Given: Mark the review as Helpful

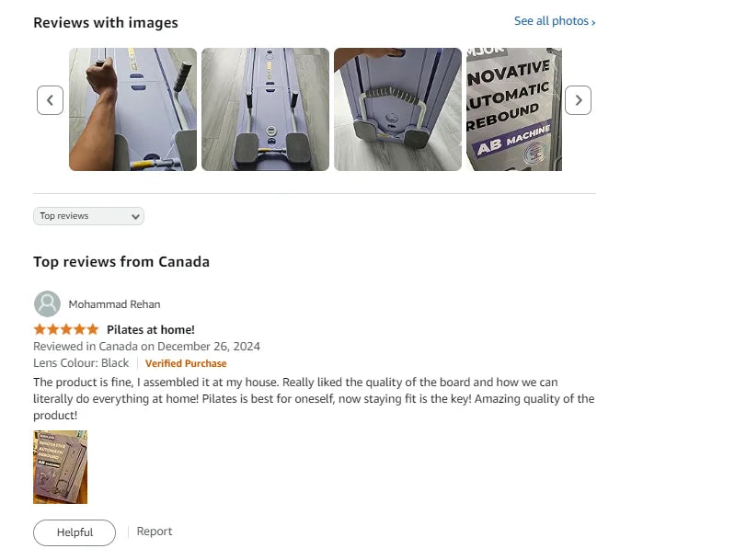Looking at the screenshot, I should (x=75, y=532).
